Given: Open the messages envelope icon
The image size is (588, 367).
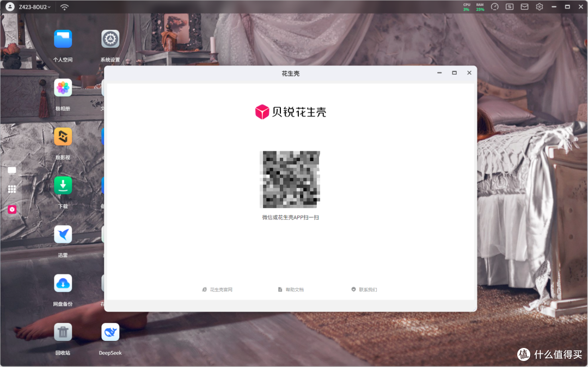Looking at the screenshot, I should click(x=525, y=7).
